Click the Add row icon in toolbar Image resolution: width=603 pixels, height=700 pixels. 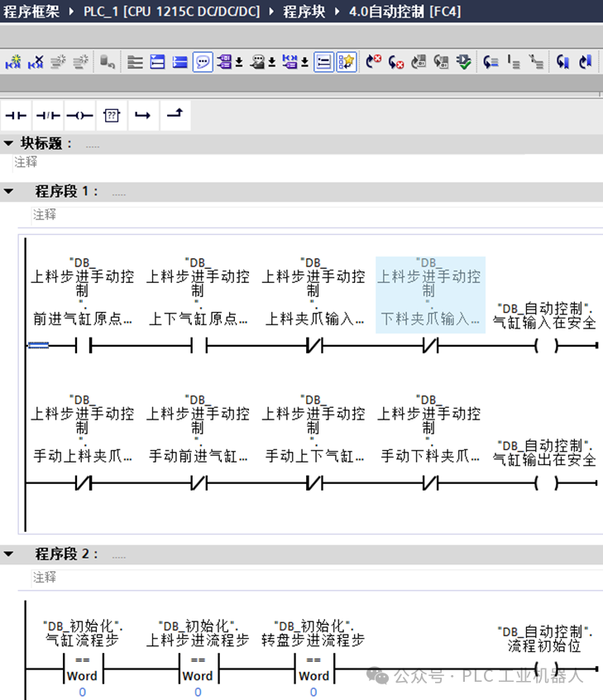coord(80,61)
